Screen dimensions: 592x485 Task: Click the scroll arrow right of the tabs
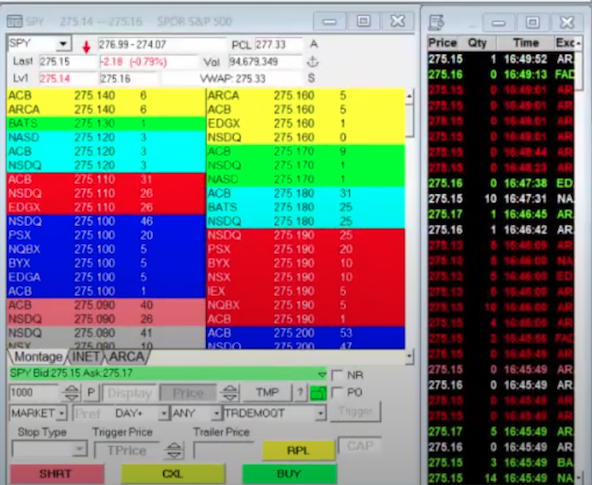point(409,356)
